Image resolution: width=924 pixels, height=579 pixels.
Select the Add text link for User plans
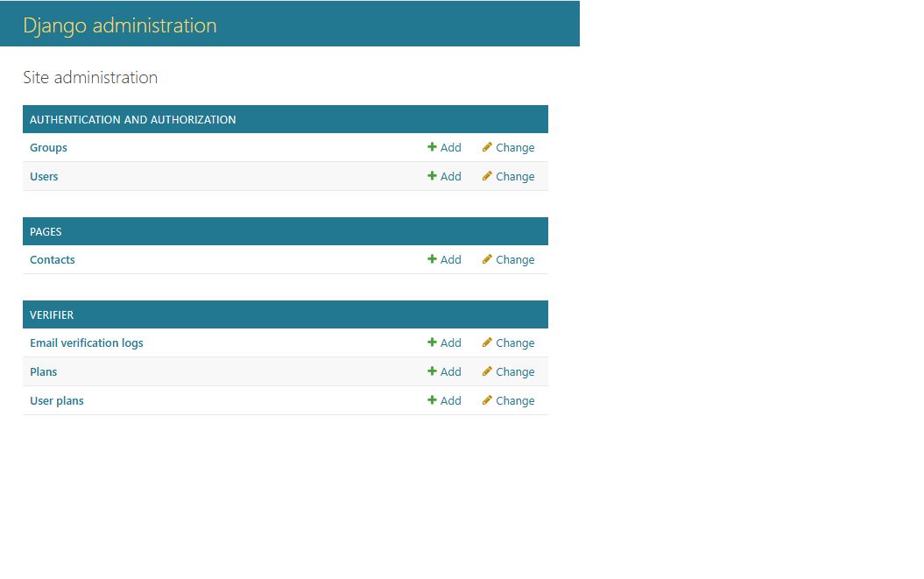[x=451, y=400]
